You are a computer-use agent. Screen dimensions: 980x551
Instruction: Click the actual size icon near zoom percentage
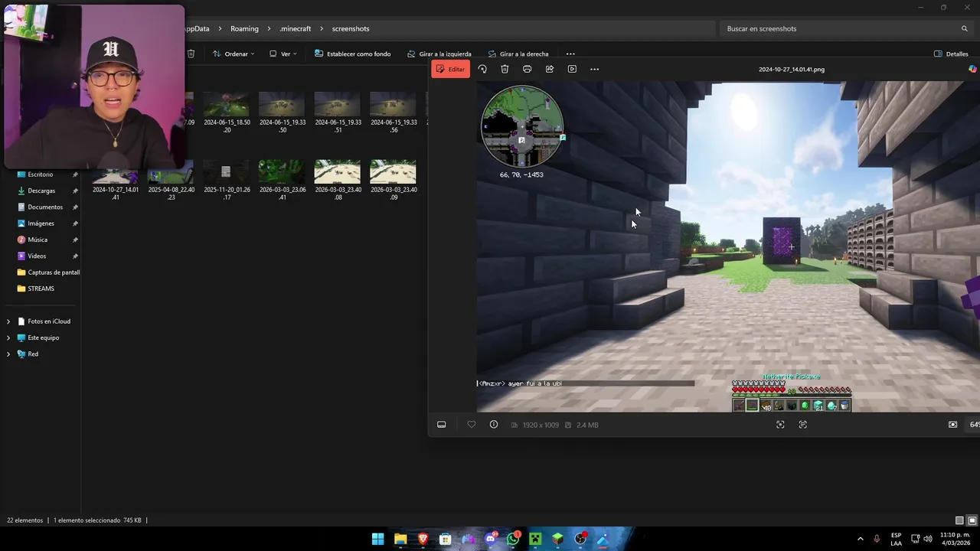click(x=953, y=425)
